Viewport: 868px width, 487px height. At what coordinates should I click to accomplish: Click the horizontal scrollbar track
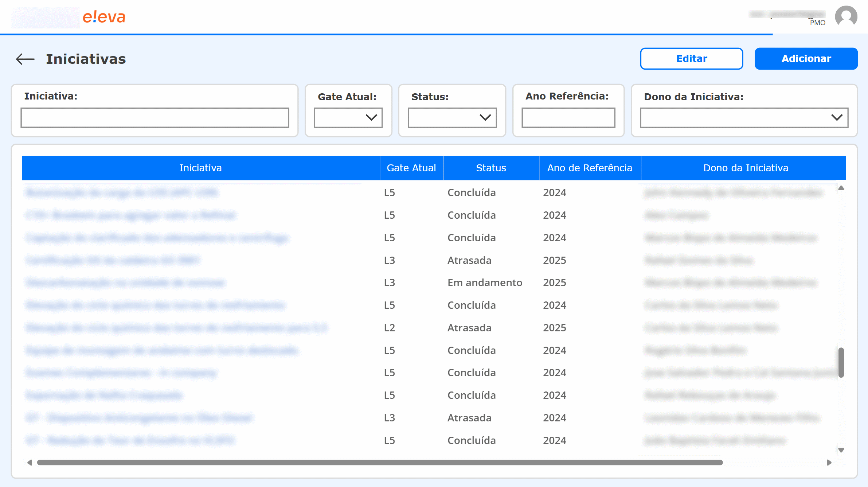click(x=401, y=462)
